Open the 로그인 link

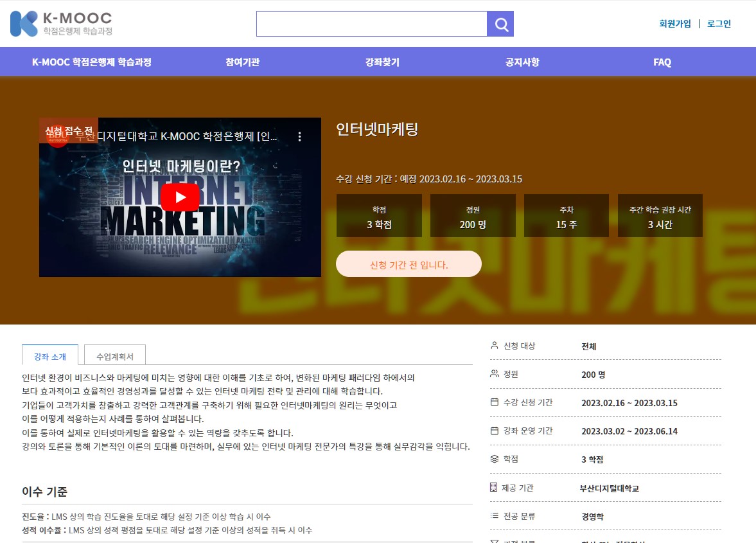[719, 24]
